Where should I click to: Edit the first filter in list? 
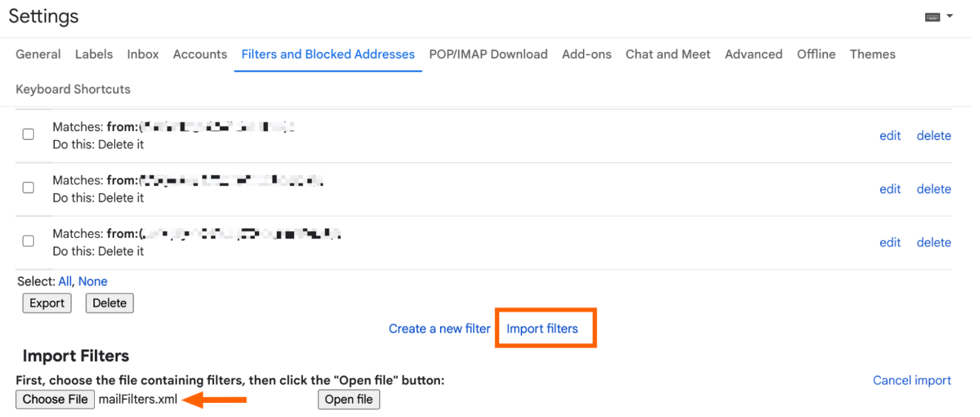(890, 136)
